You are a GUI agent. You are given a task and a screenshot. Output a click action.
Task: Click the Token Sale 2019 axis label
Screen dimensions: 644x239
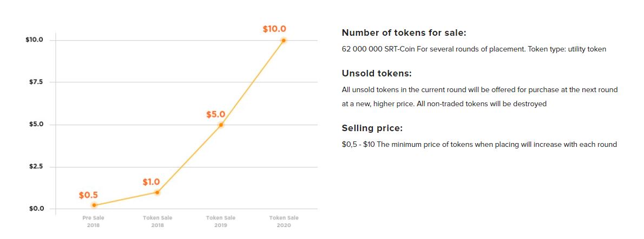tap(221, 221)
